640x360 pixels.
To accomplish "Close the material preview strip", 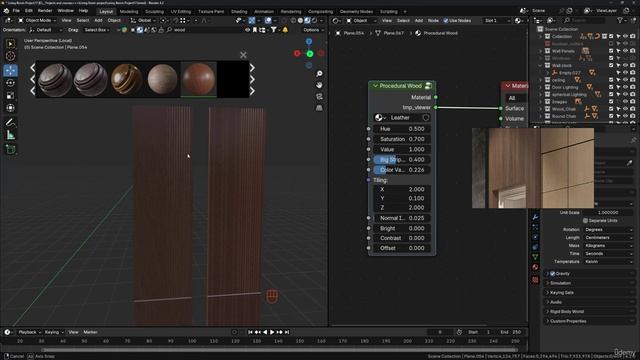I will (x=243, y=55).
